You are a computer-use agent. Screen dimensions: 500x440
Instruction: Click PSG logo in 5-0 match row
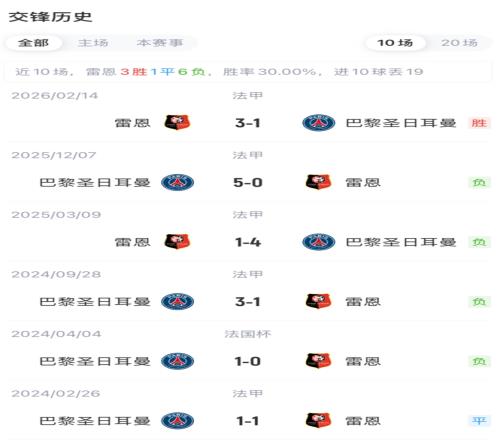[177, 182]
